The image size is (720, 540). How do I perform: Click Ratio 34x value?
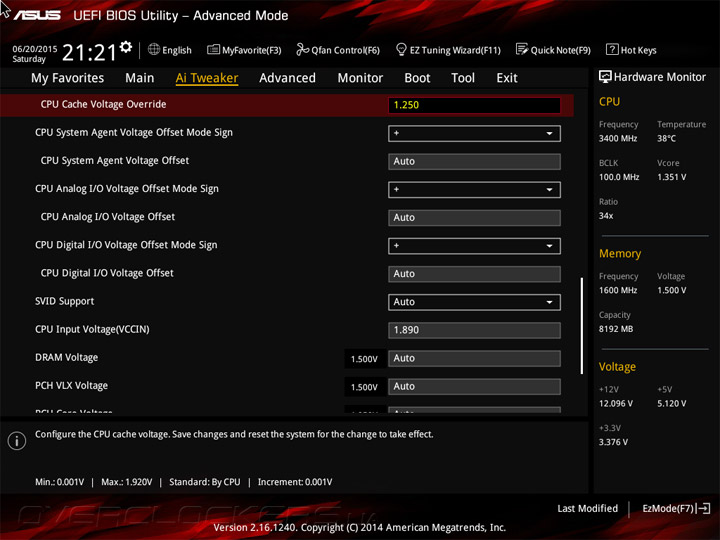click(606, 216)
